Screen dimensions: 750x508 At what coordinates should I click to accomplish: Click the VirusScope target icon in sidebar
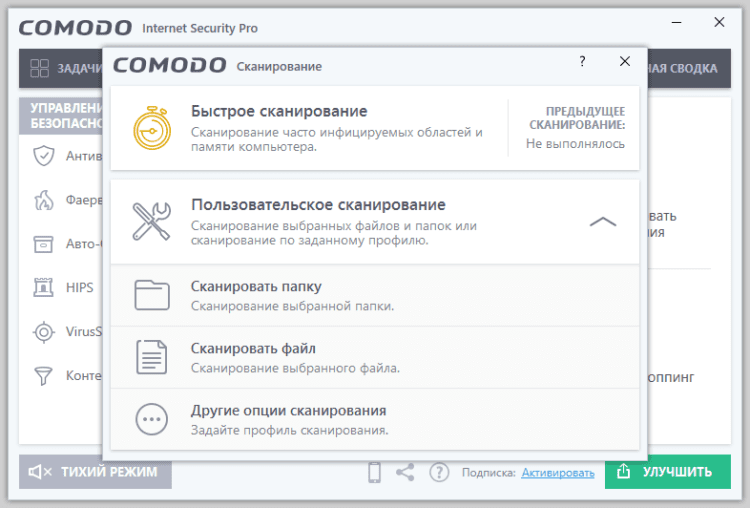[44, 331]
